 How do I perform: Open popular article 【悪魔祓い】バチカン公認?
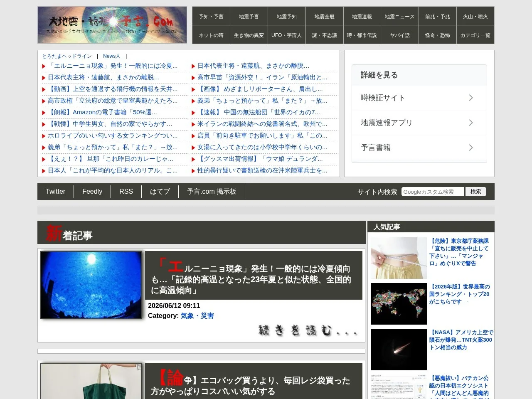click(459, 387)
